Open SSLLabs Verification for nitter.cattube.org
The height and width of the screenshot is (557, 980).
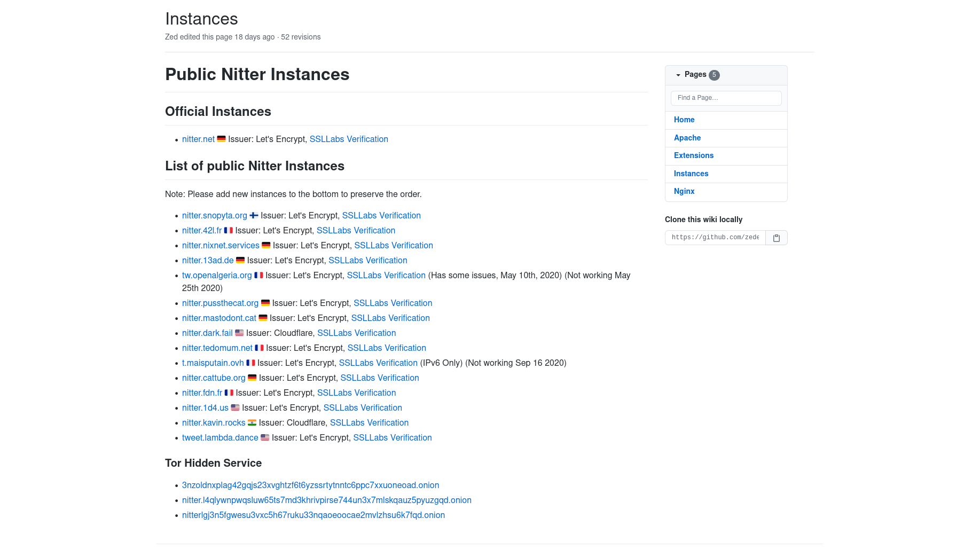tap(380, 378)
